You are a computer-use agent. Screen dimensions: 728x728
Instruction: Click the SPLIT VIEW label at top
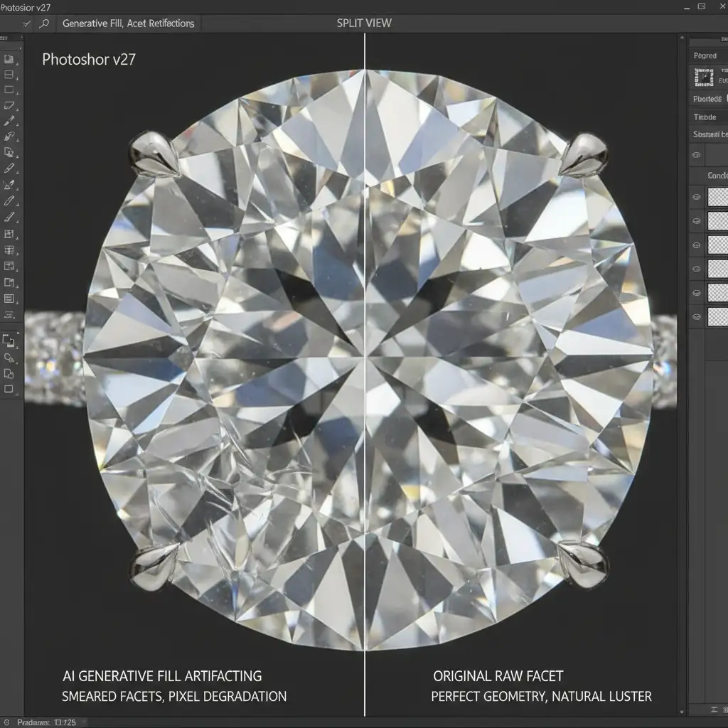[364, 23]
